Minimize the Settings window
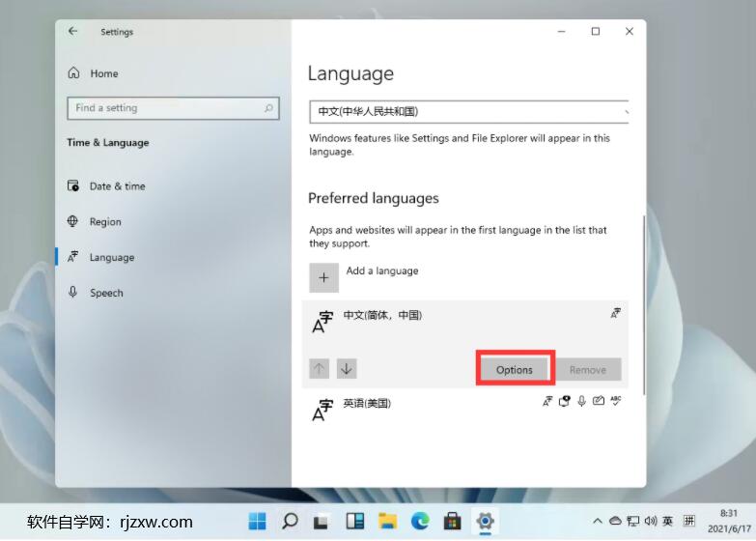This screenshot has width=756, height=541. click(x=562, y=31)
